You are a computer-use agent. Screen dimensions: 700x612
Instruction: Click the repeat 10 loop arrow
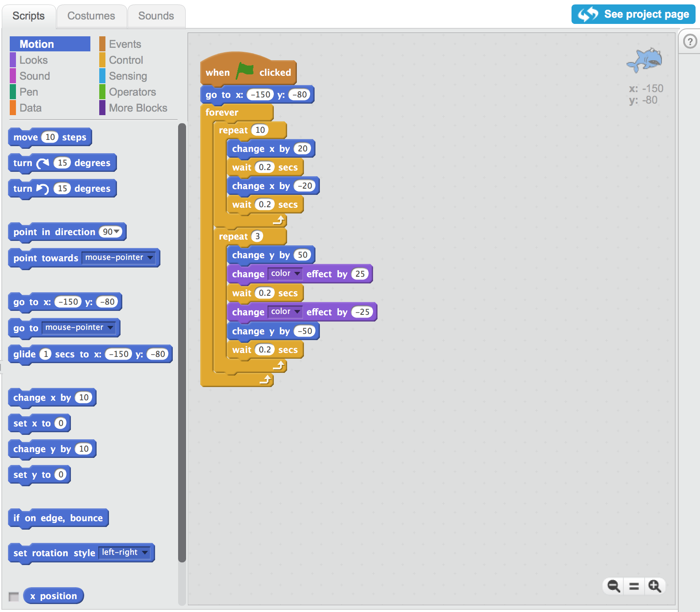click(x=279, y=220)
